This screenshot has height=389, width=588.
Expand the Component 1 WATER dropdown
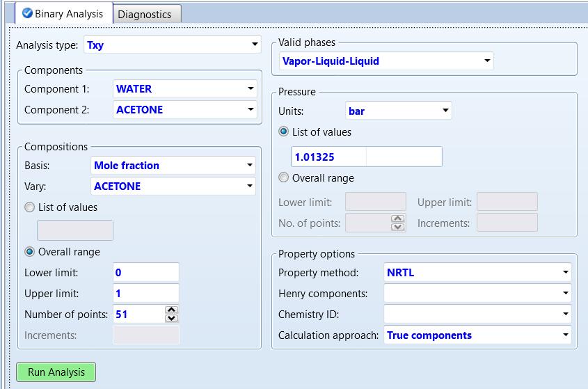pos(250,89)
